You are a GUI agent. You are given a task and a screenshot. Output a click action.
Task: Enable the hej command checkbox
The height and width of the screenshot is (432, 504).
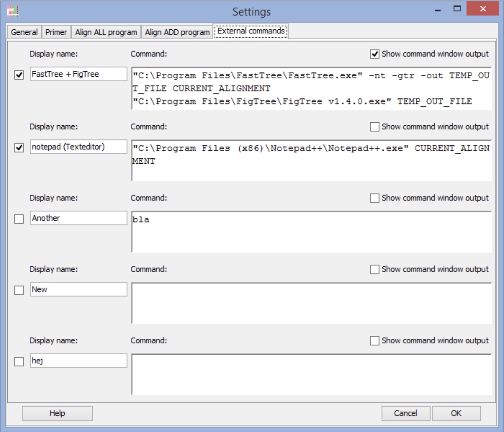pyautogui.click(x=19, y=362)
